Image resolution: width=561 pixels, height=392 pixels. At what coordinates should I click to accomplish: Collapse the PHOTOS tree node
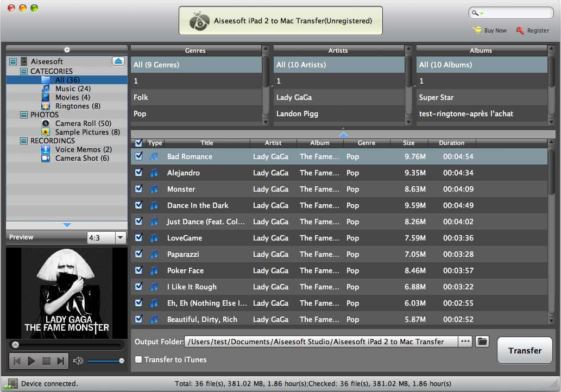(24, 115)
